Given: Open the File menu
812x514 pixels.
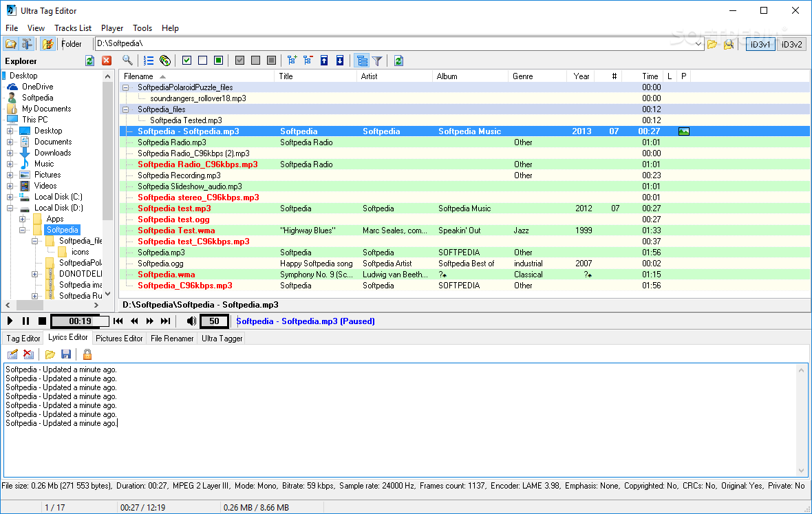Looking at the screenshot, I should point(12,28).
